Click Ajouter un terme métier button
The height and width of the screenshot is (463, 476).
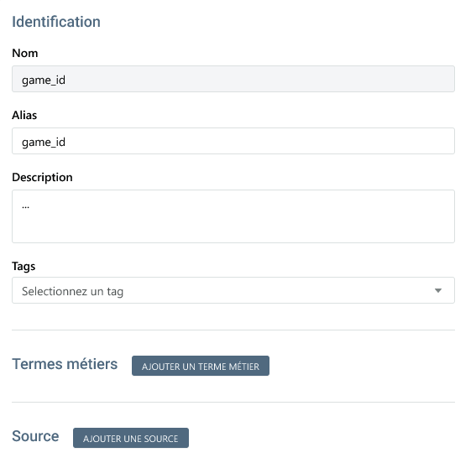[201, 366]
